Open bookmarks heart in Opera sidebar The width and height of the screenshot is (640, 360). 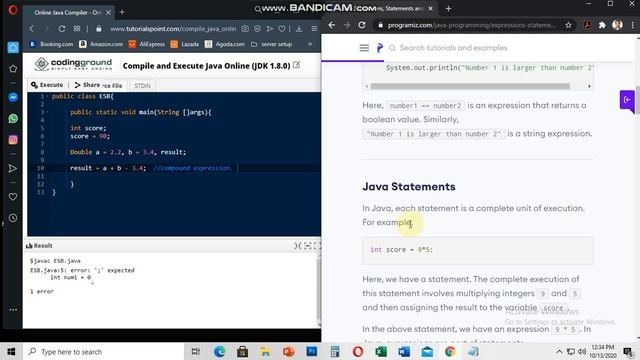(x=13, y=197)
